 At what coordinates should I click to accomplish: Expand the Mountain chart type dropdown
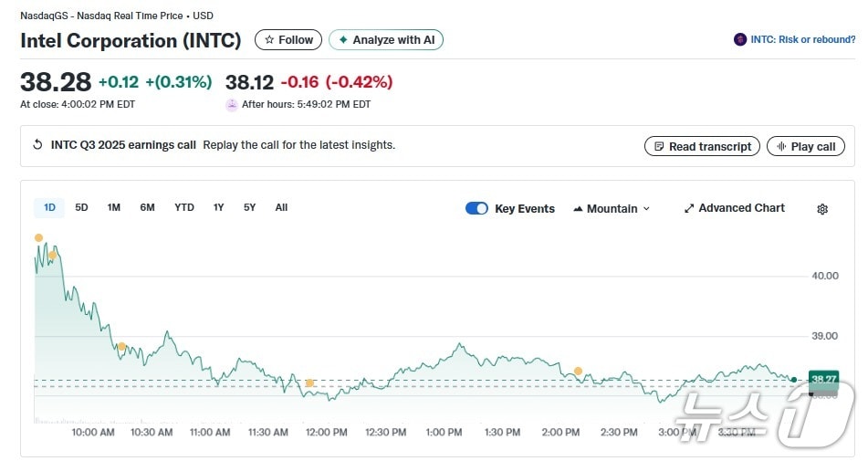click(612, 208)
